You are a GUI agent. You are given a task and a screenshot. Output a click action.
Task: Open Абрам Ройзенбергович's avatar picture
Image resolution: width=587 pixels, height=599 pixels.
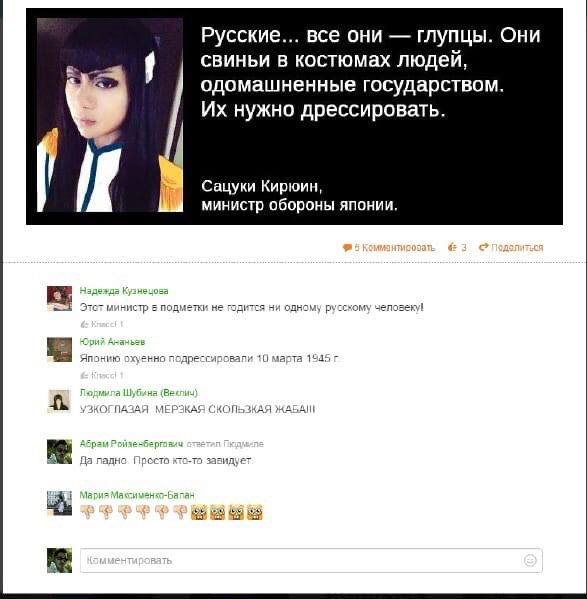[59, 452]
